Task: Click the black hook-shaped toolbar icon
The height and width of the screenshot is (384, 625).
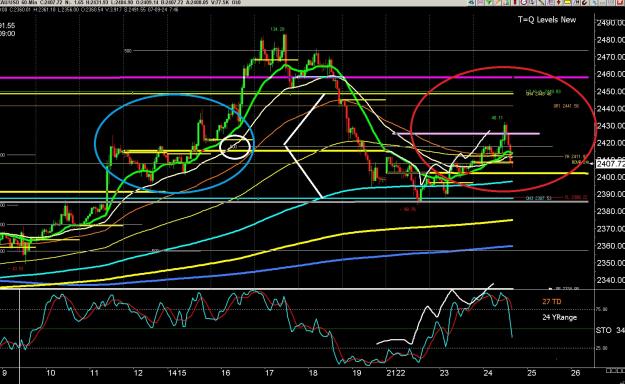Action: [x=584, y=2]
